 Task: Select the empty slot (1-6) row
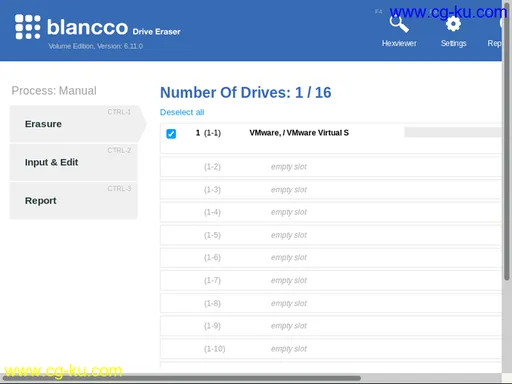pos(331,257)
